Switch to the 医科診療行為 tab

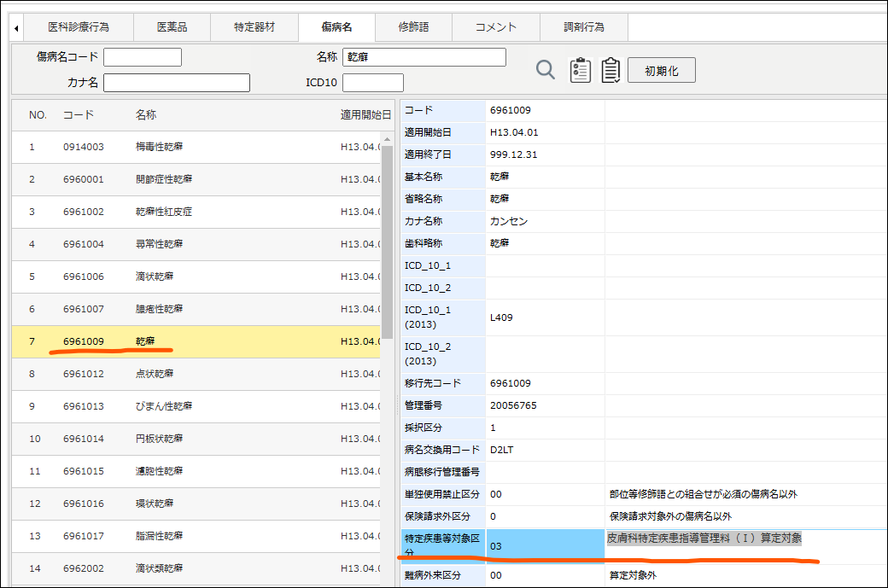click(x=79, y=27)
